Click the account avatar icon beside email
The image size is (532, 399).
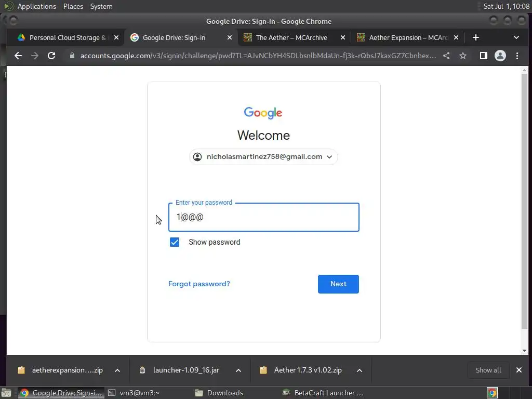[x=197, y=157]
